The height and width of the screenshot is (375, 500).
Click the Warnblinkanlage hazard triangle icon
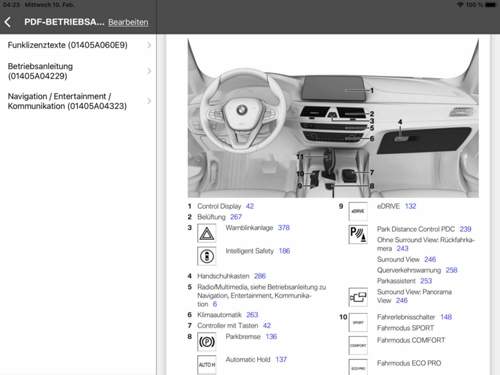pyautogui.click(x=207, y=233)
